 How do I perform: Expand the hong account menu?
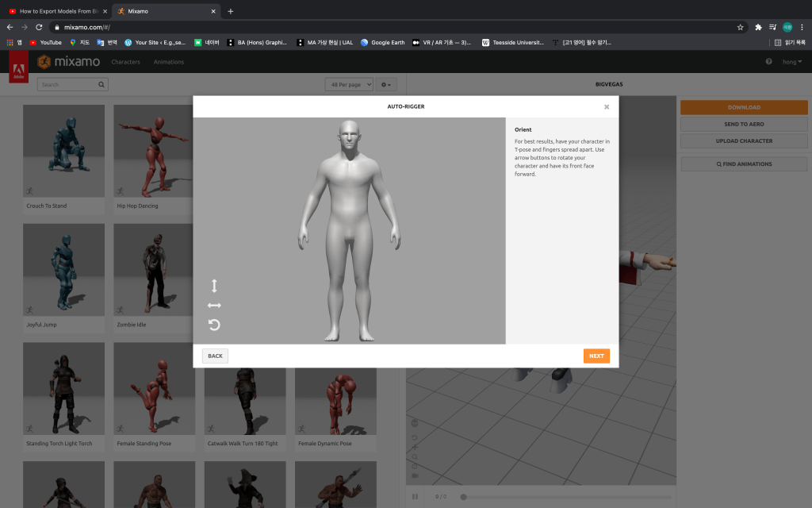[792, 62]
